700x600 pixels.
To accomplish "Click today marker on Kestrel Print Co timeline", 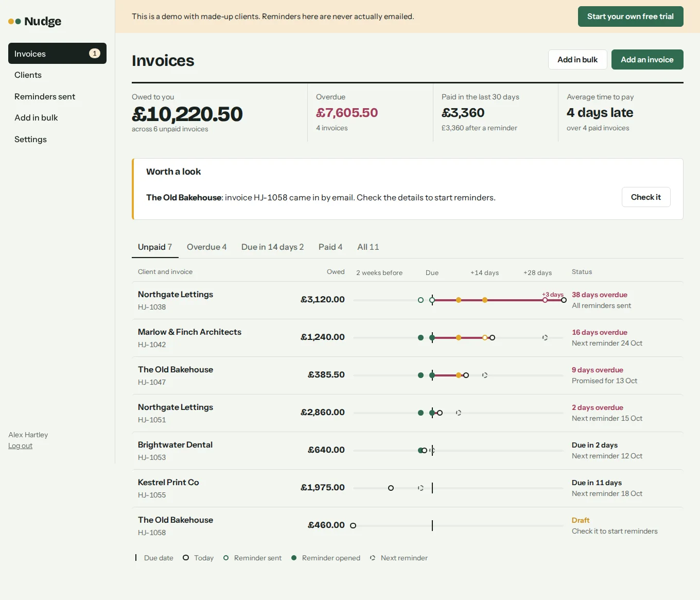I will point(391,488).
